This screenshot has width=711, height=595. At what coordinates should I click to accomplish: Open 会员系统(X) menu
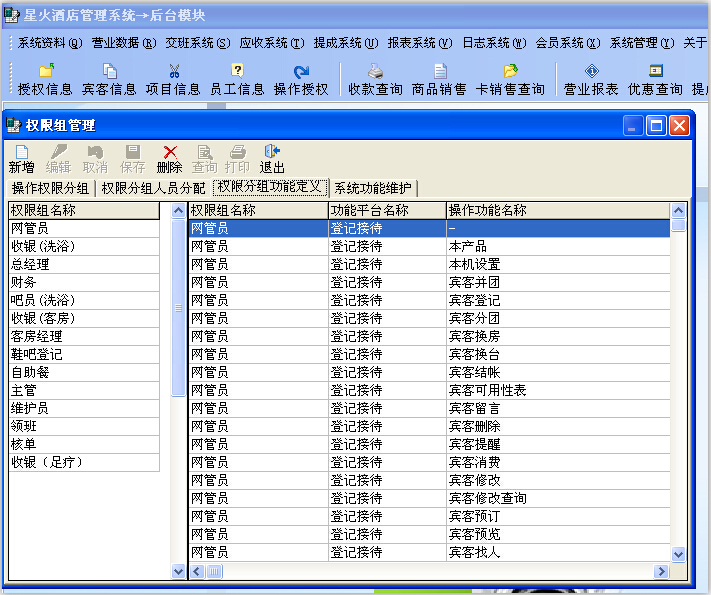pyautogui.click(x=568, y=43)
